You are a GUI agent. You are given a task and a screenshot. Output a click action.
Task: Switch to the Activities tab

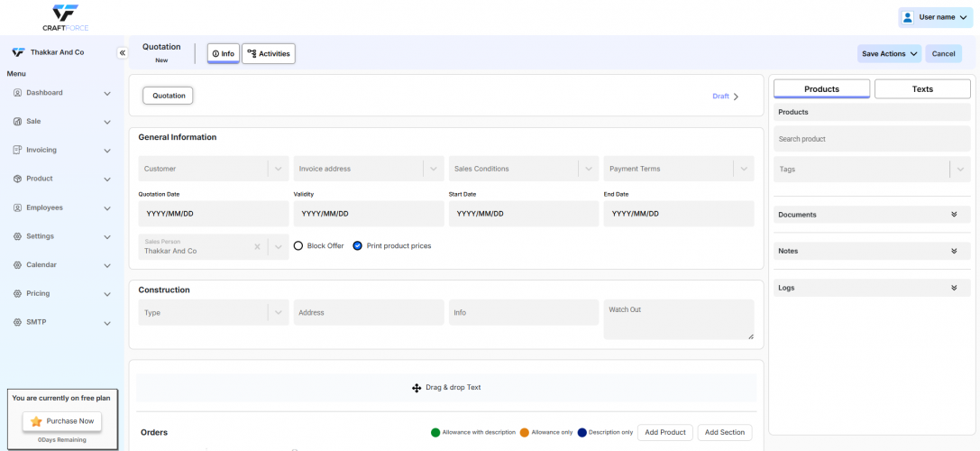click(x=269, y=54)
